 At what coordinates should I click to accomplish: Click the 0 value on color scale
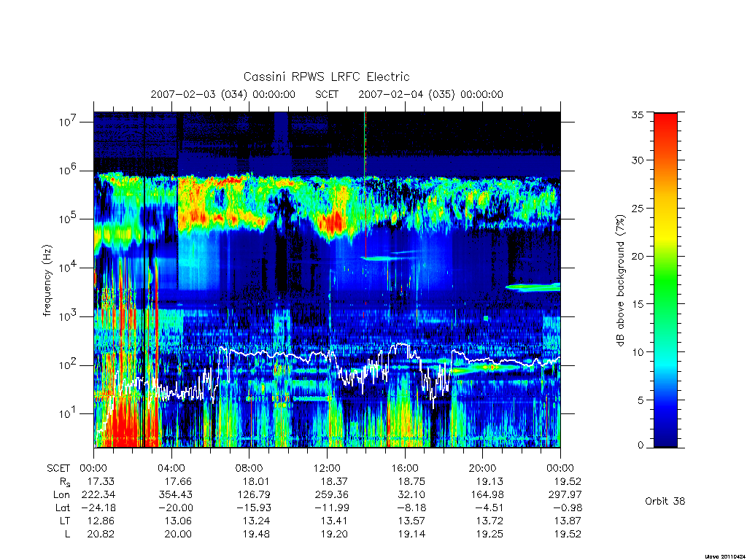pos(640,446)
